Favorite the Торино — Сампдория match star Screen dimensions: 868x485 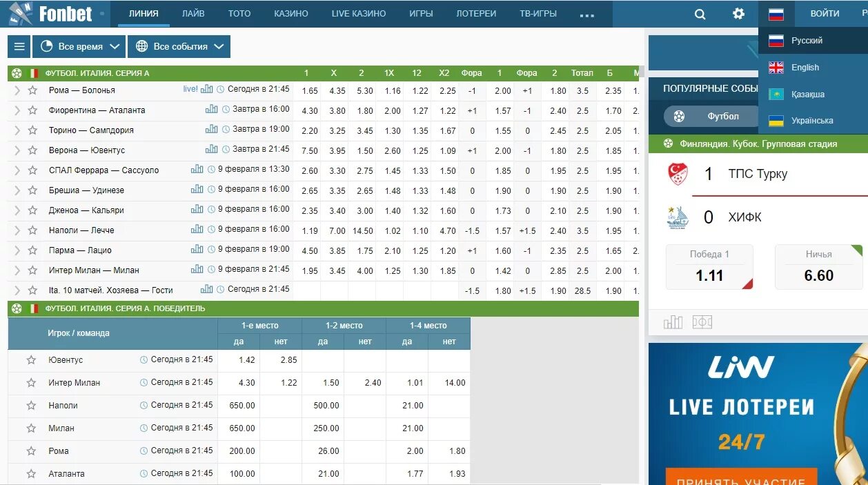tap(32, 130)
